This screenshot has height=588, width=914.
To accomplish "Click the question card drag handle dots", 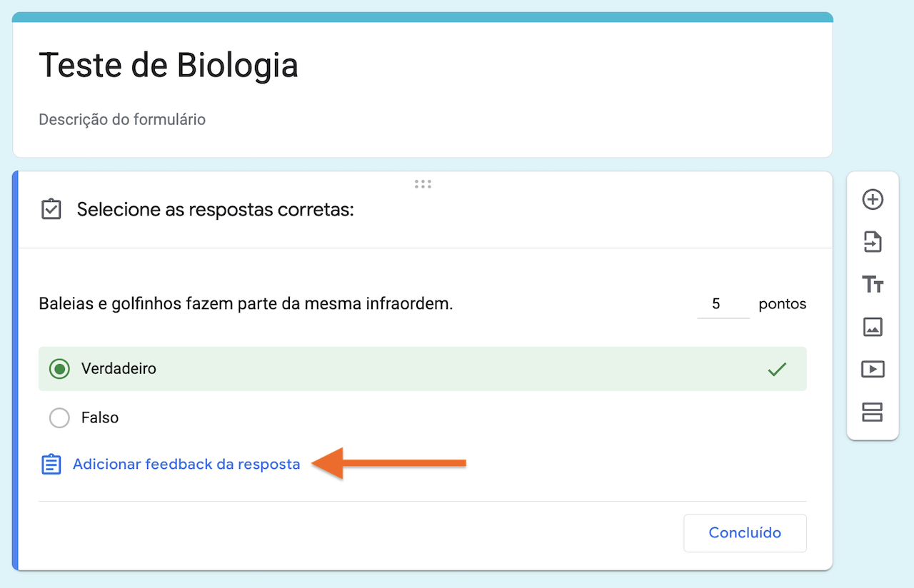I will [423, 183].
